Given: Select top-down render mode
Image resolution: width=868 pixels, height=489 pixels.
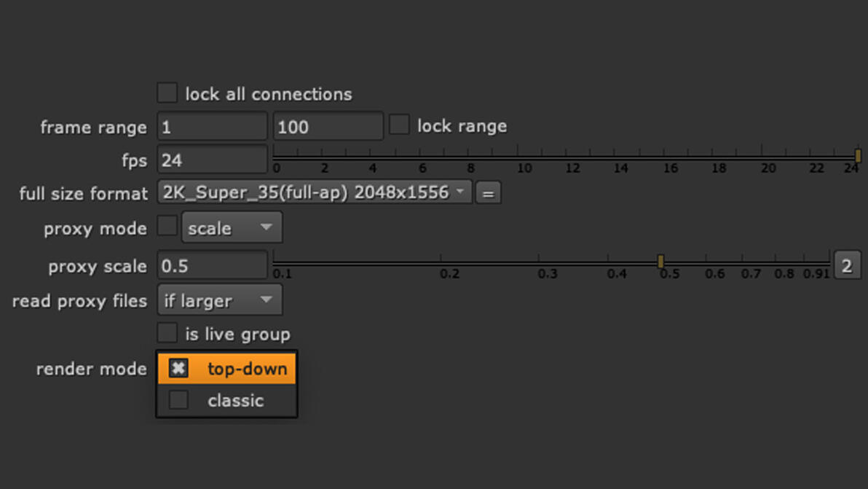Looking at the screenshot, I should [246, 369].
